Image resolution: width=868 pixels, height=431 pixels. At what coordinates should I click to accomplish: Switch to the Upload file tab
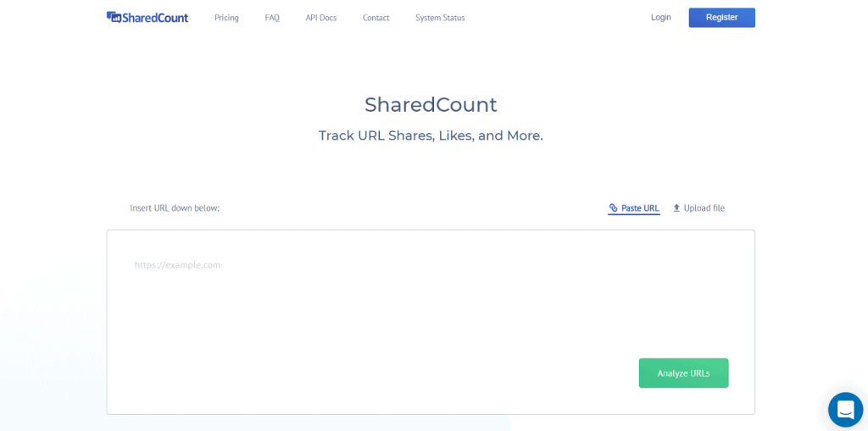(698, 208)
